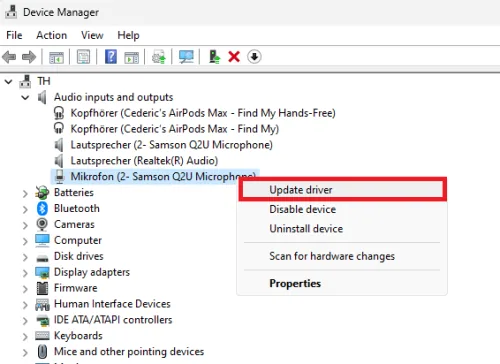The width and height of the screenshot is (500, 364).
Task: Expand the Display adapters node
Action: [x=25, y=273]
